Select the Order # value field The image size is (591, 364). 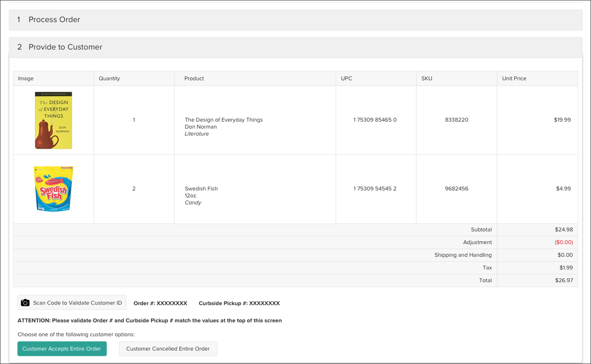pyautogui.click(x=174, y=303)
